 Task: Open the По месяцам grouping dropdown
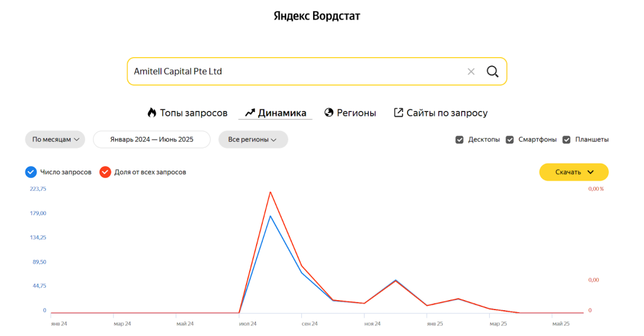pyautogui.click(x=55, y=140)
